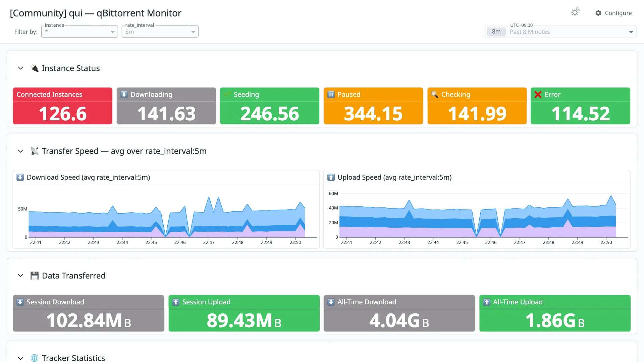Click the pause icon on Paused tile

point(331,95)
